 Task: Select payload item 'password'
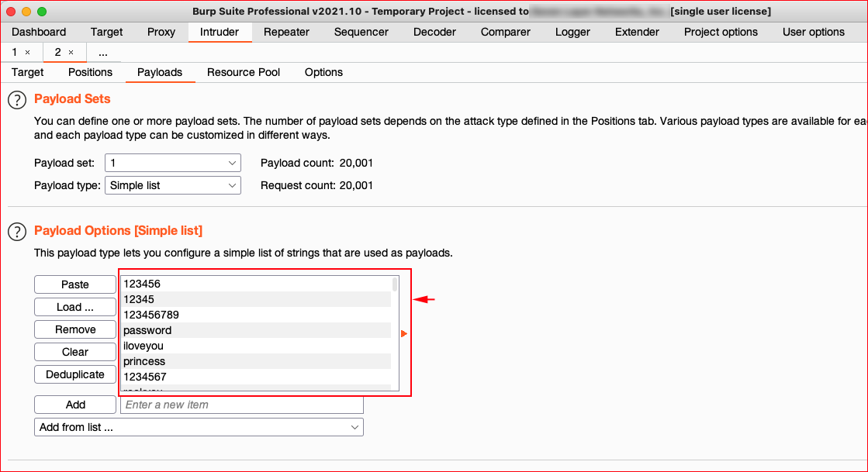256,330
